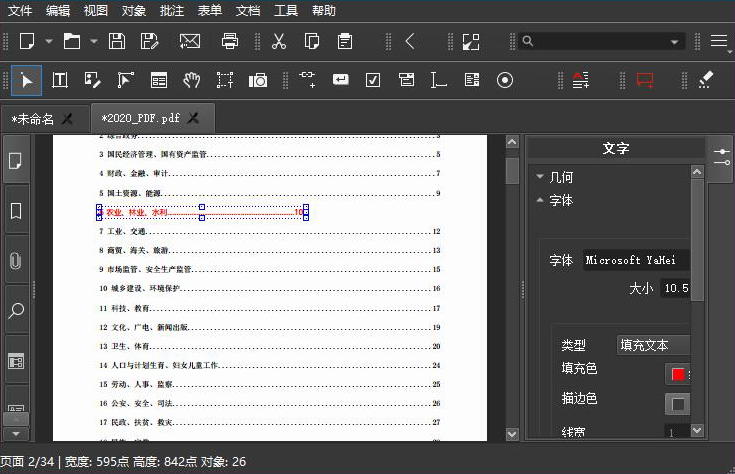
Task: Cut the selection with the scissors icon
Action: coord(279,41)
